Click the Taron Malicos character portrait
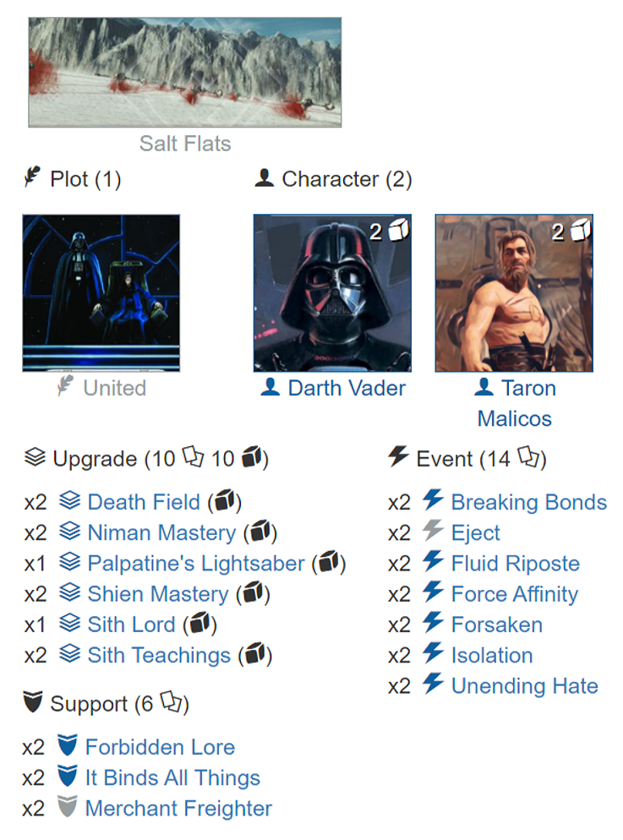Screen dimensions: 623x840 [514, 293]
